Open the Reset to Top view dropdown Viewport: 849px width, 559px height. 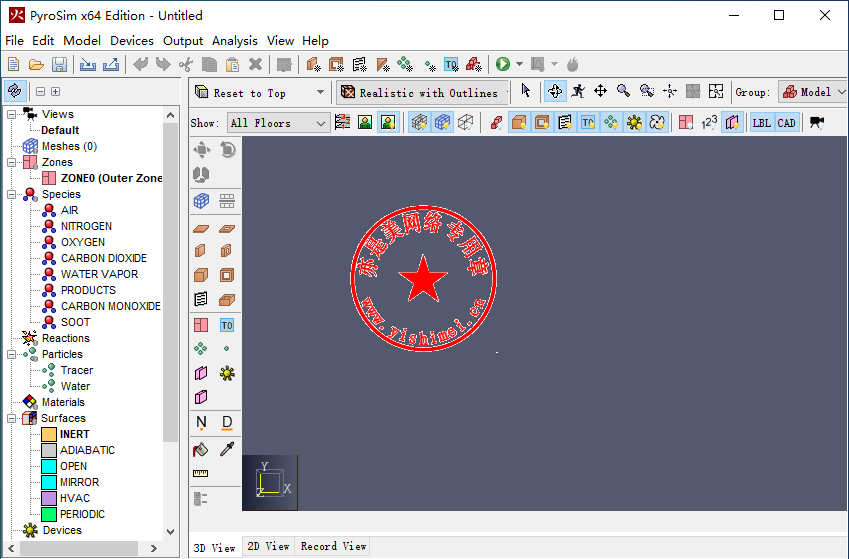click(x=321, y=92)
